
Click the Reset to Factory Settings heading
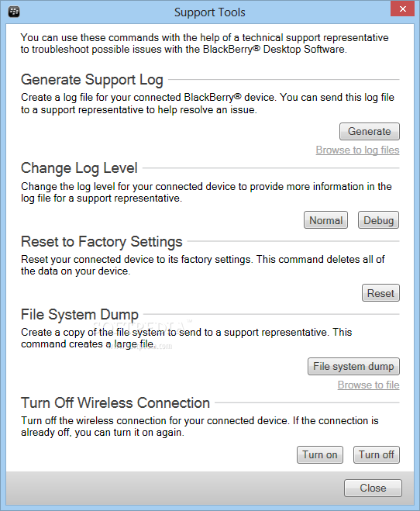[102, 241]
